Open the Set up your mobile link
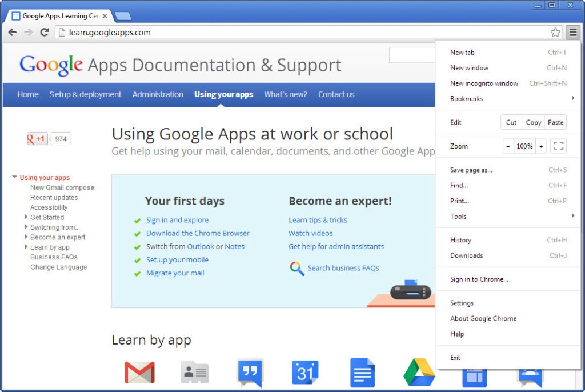585x392 pixels. 177,260
